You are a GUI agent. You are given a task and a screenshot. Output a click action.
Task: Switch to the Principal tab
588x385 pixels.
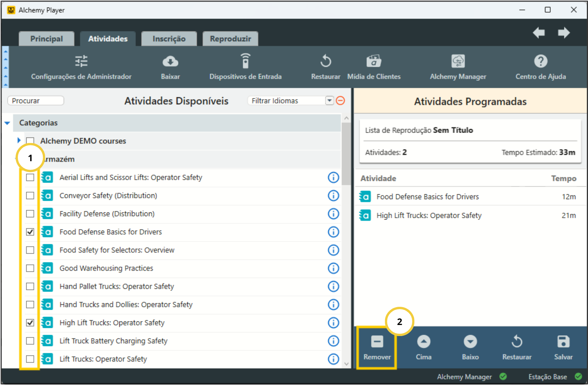tap(46, 39)
